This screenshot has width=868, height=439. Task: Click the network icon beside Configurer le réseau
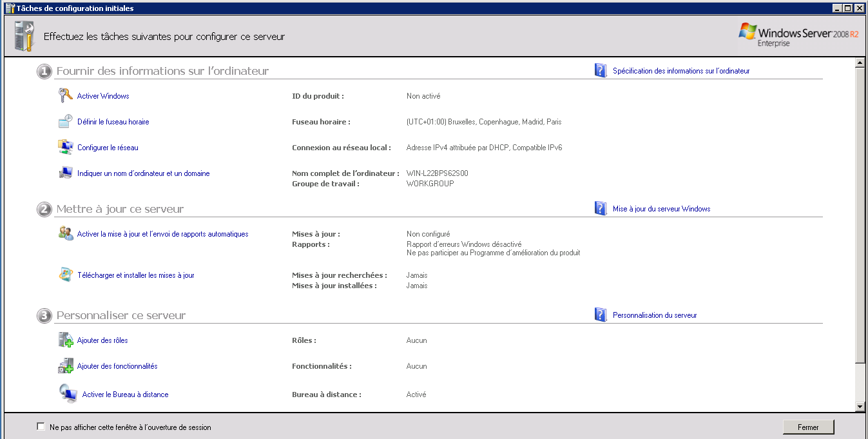(x=66, y=147)
